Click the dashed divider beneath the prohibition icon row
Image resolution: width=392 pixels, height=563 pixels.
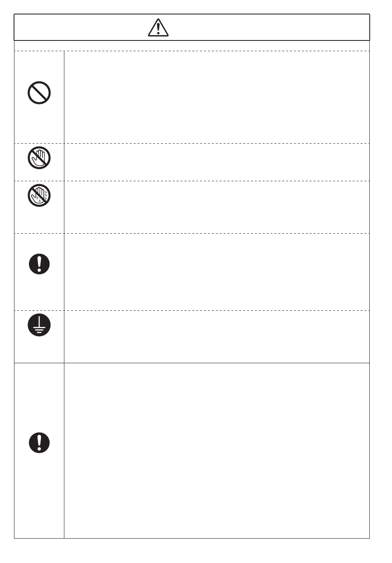pos(217,143)
